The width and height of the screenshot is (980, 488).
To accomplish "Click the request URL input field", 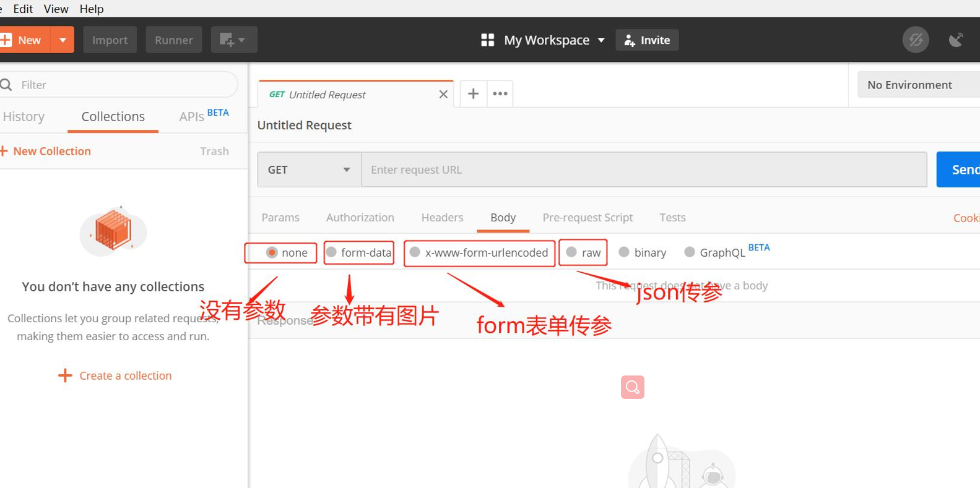I will click(x=644, y=169).
